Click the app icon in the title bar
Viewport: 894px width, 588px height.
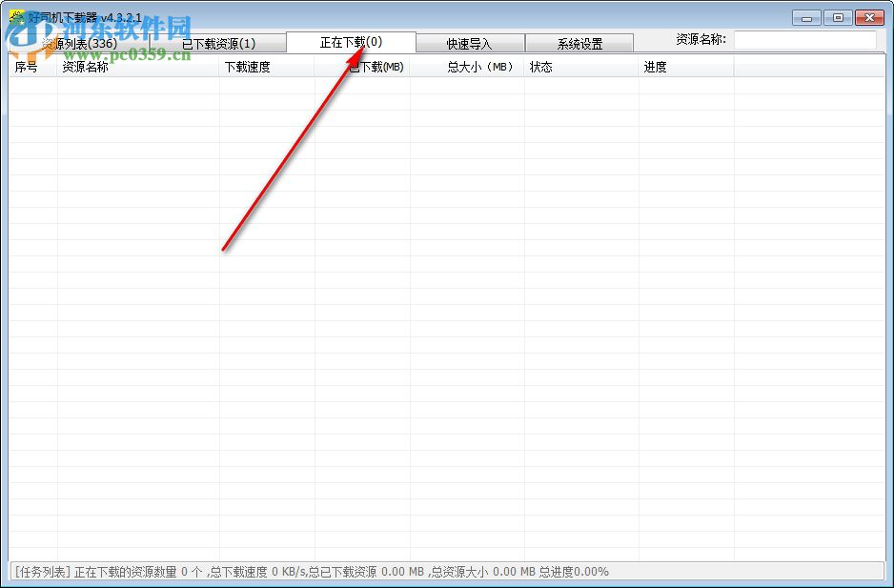point(17,16)
